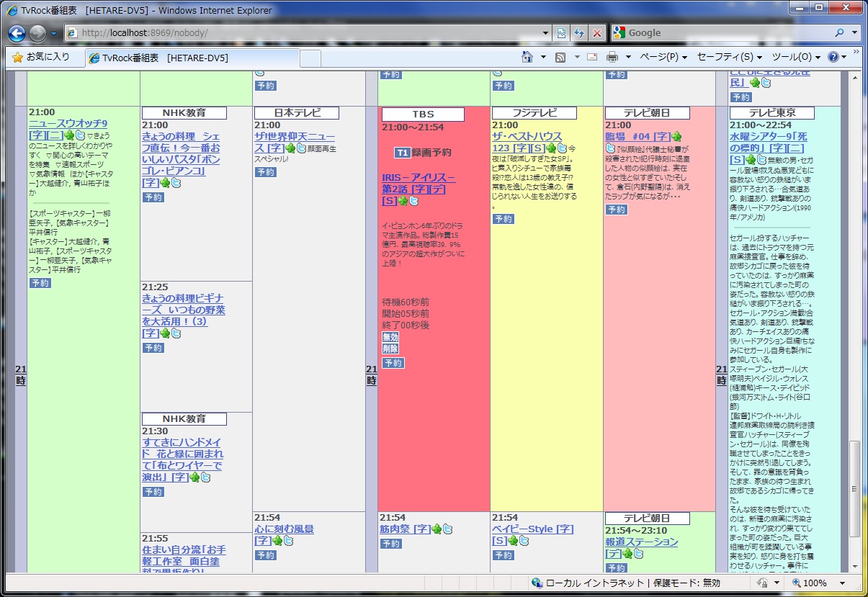Click the Feeds icon in the command bar

[560, 57]
